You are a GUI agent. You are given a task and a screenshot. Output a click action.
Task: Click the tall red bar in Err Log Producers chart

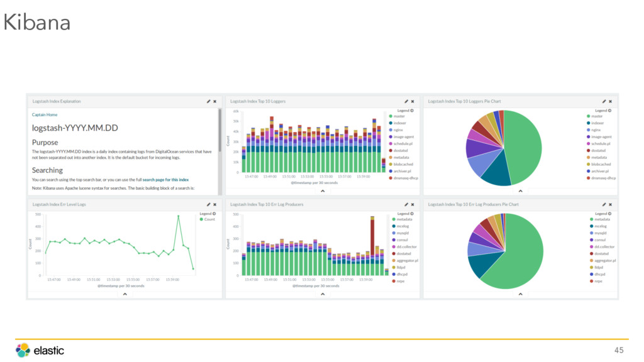pos(372,238)
